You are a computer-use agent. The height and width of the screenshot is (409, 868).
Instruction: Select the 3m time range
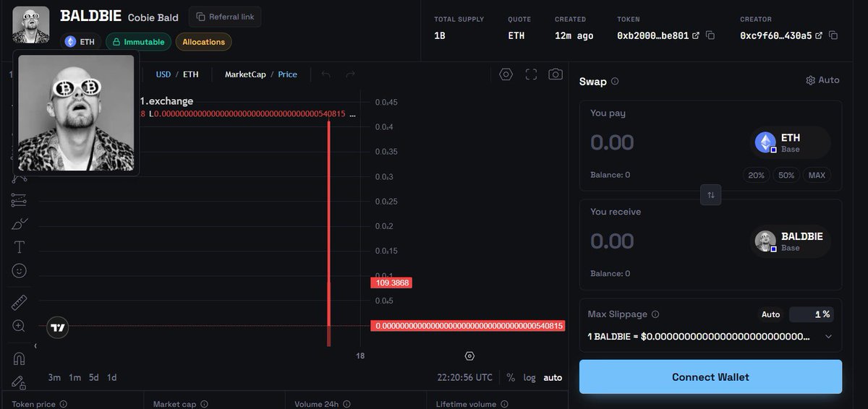(x=54, y=377)
